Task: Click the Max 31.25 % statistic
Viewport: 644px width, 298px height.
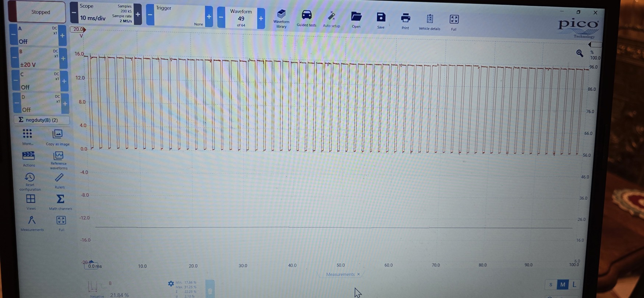Action: 186,287
